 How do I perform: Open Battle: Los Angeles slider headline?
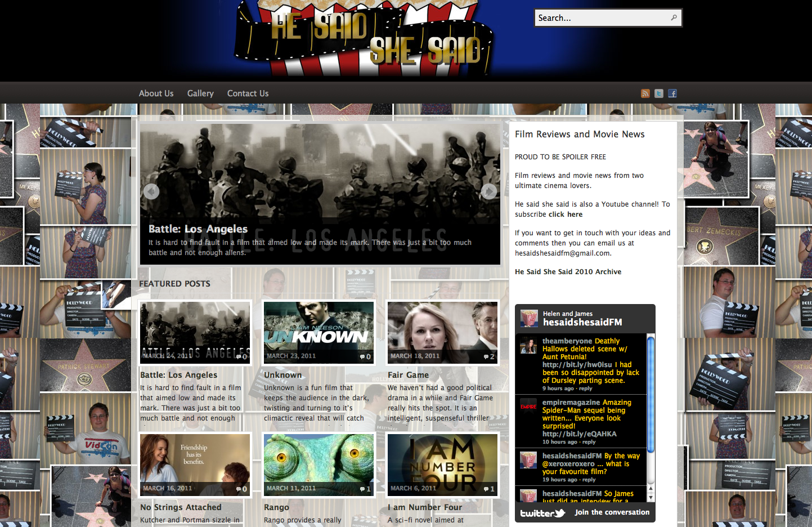coord(198,229)
